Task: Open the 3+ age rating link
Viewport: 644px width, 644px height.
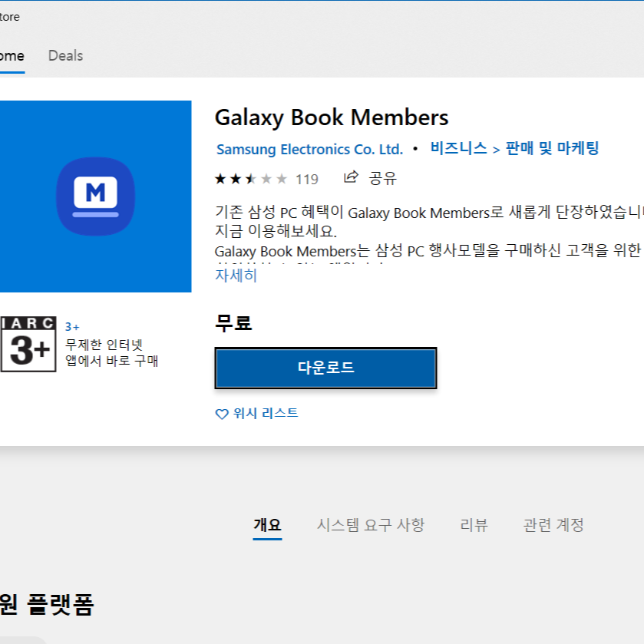Action: [x=72, y=327]
